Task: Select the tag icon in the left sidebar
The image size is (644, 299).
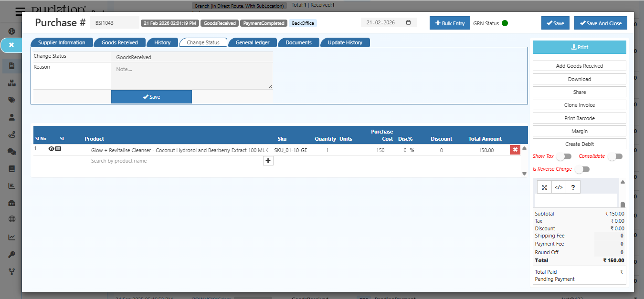Action: pos(11,100)
